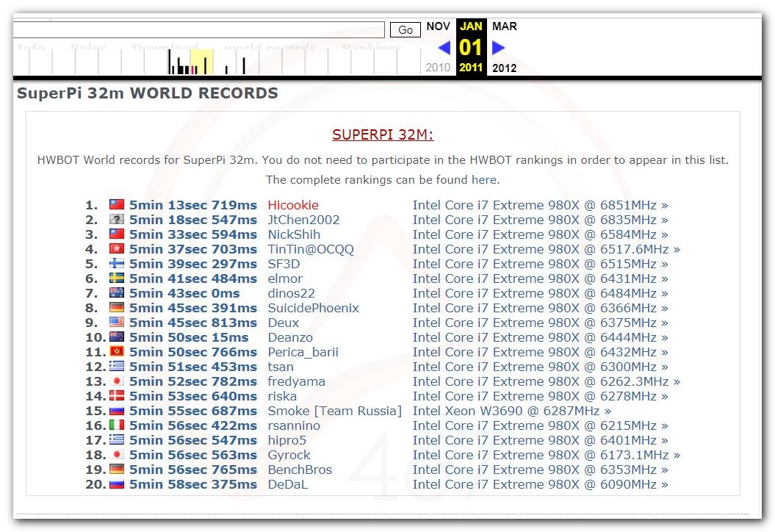775x532 pixels.
Task: Open JtChen2002 user profile
Action: (x=303, y=220)
